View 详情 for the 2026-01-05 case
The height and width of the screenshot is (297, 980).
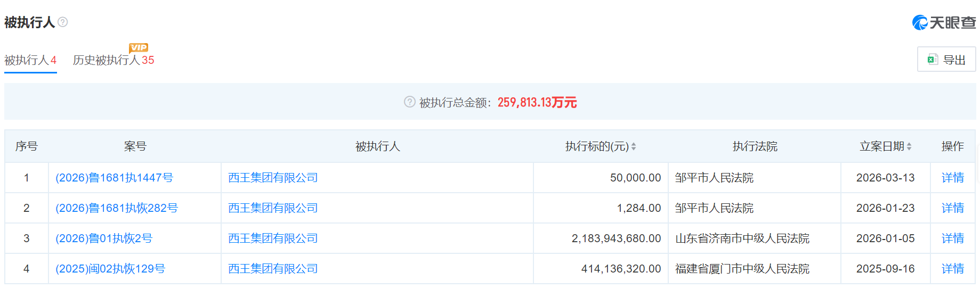(x=952, y=238)
